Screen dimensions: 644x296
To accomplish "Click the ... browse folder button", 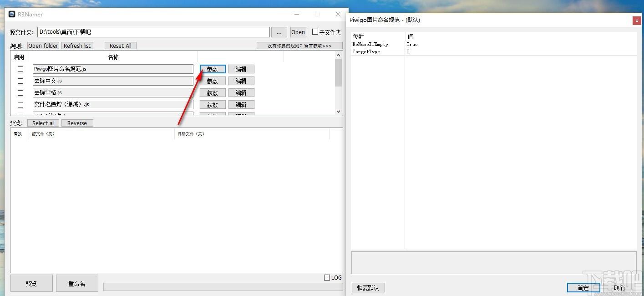I will tap(279, 32).
